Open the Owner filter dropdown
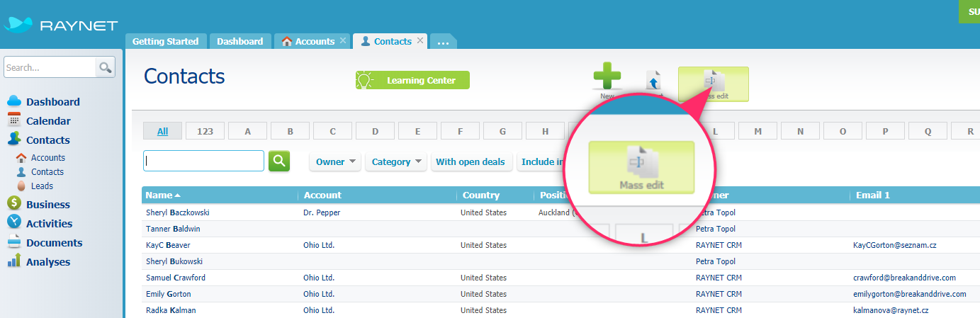The width and height of the screenshot is (980, 318). (336, 161)
